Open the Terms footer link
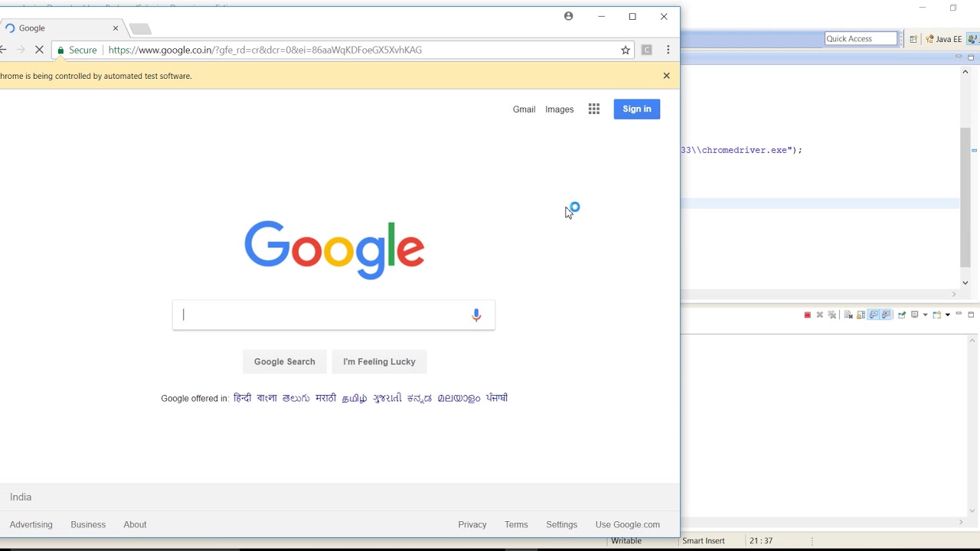Screen dimensions: 980x551 516,524
